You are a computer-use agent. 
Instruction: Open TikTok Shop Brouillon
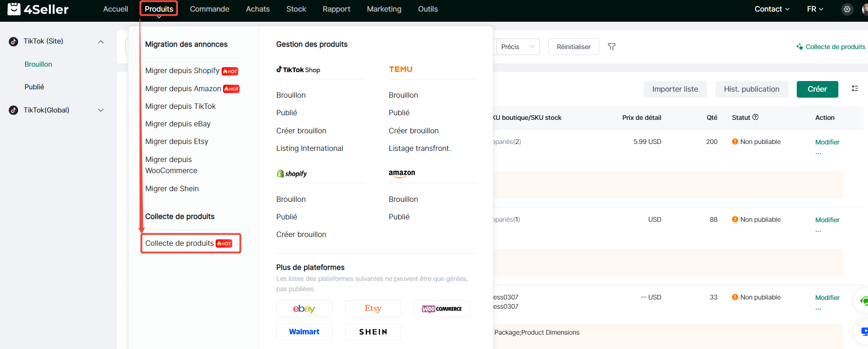(x=291, y=95)
